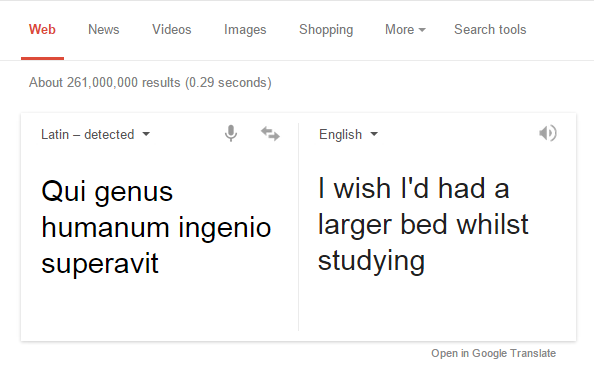Open the English target language dropdown
Image resolution: width=594 pixels, height=373 pixels.
348,134
